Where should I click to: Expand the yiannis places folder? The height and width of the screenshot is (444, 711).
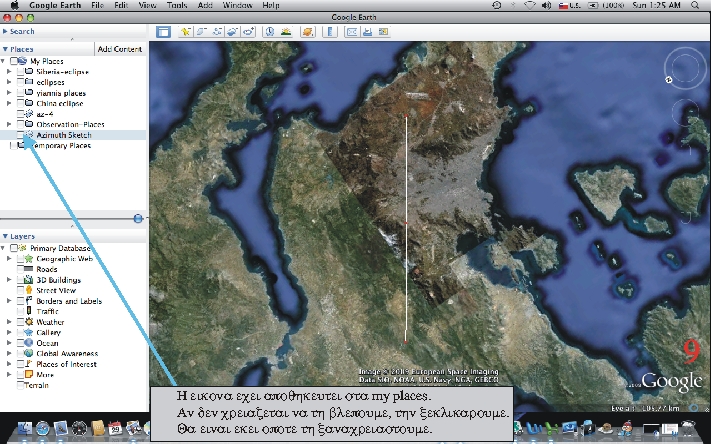[x=9, y=93]
